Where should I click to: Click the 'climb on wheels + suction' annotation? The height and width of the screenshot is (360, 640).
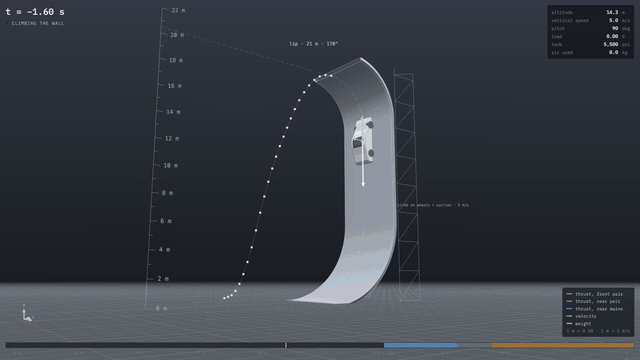[425, 205]
